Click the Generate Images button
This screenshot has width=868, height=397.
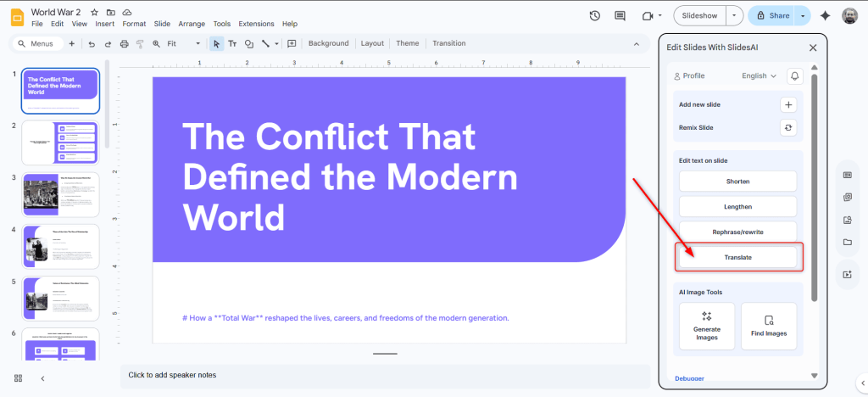pos(707,326)
